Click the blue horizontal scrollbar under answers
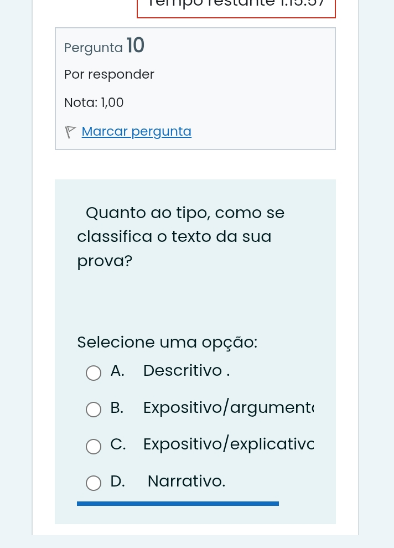 (x=178, y=504)
